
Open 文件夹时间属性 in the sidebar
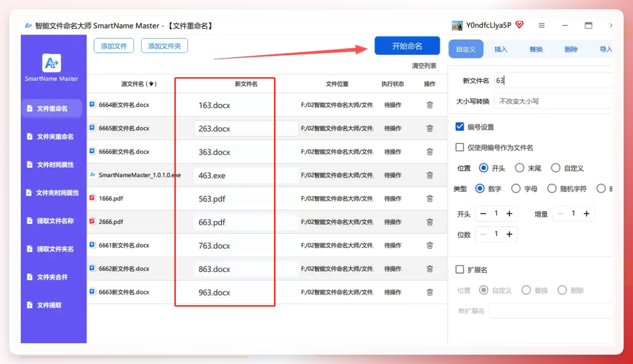[x=51, y=193]
